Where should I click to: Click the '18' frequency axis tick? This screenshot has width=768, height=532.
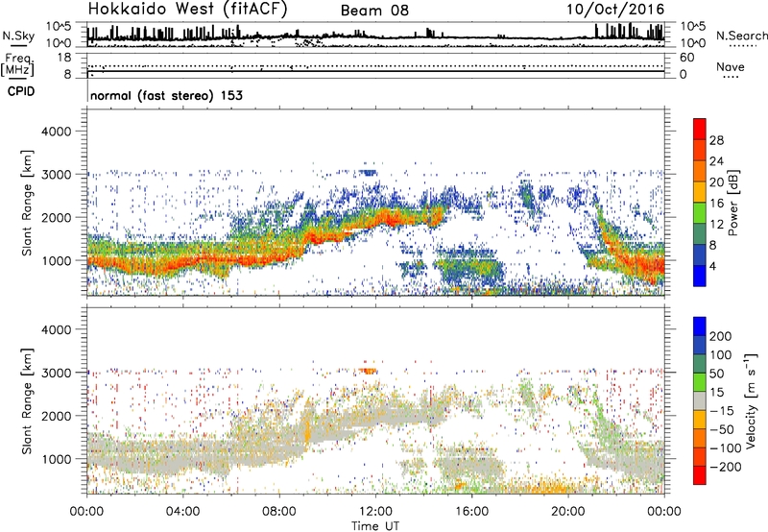(x=64, y=58)
